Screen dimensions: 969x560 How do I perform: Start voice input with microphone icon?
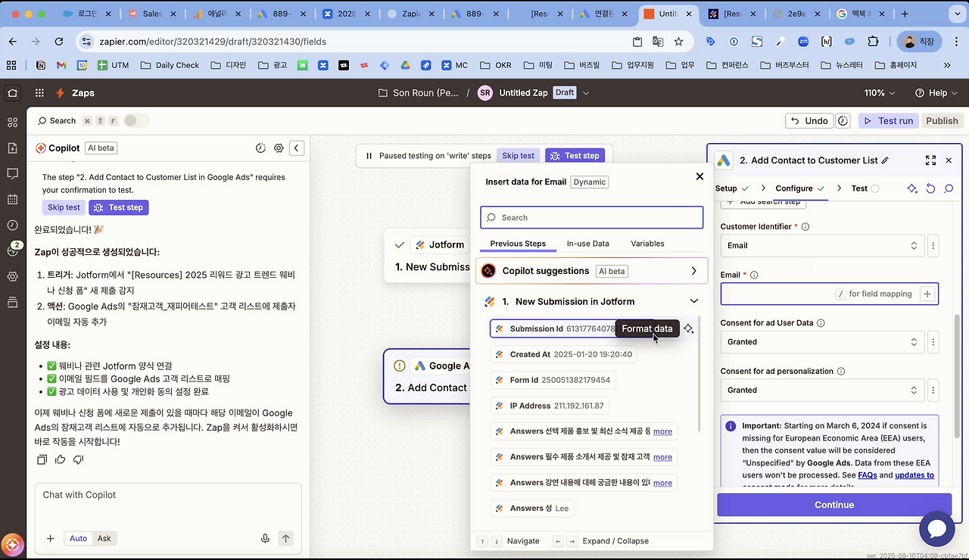click(265, 539)
